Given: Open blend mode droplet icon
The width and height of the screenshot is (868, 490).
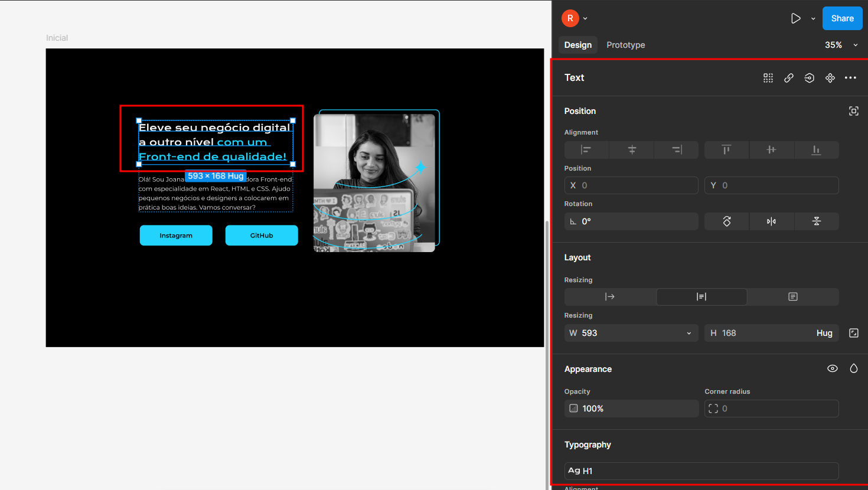Looking at the screenshot, I should 853,368.
